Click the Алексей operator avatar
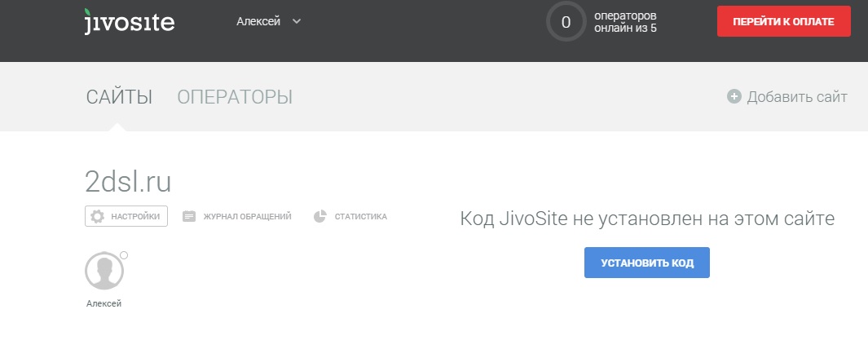Viewport: 868px width, 358px height. (x=104, y=271)
